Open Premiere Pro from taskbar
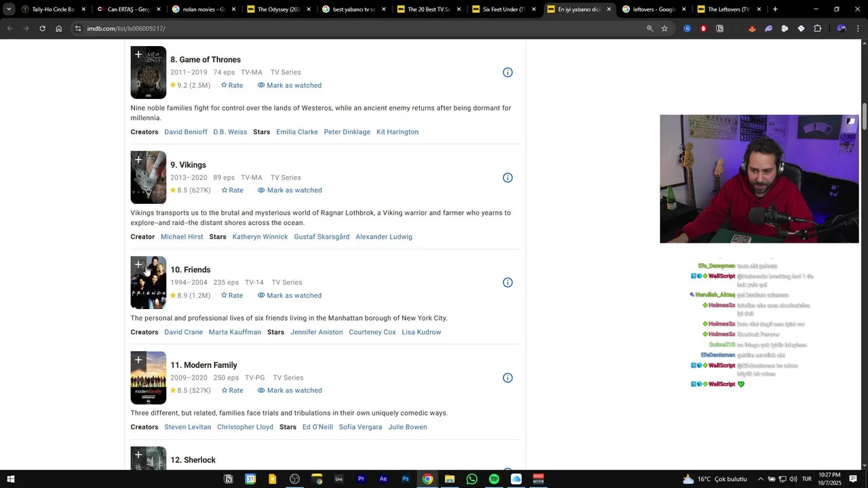This screenshot has height=488, width=868. [361, 479]
